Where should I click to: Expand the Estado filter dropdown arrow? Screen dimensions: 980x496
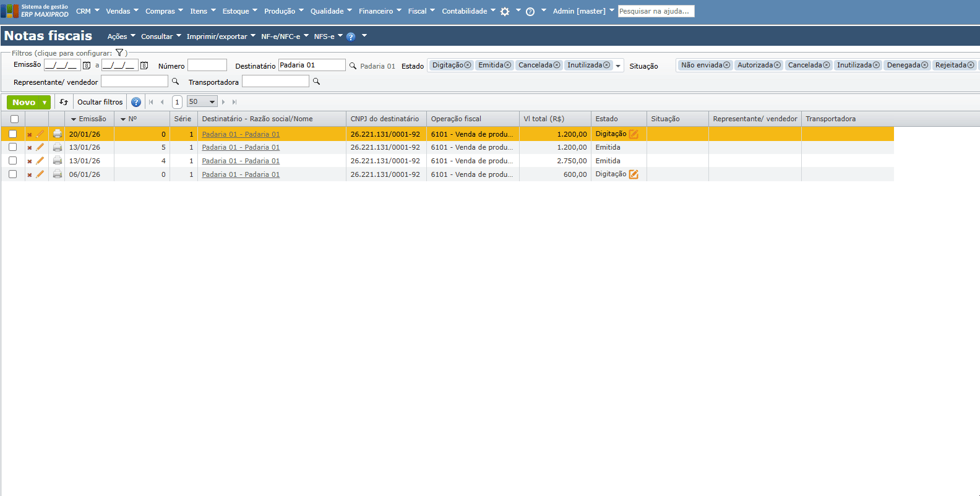click(618, 66)
